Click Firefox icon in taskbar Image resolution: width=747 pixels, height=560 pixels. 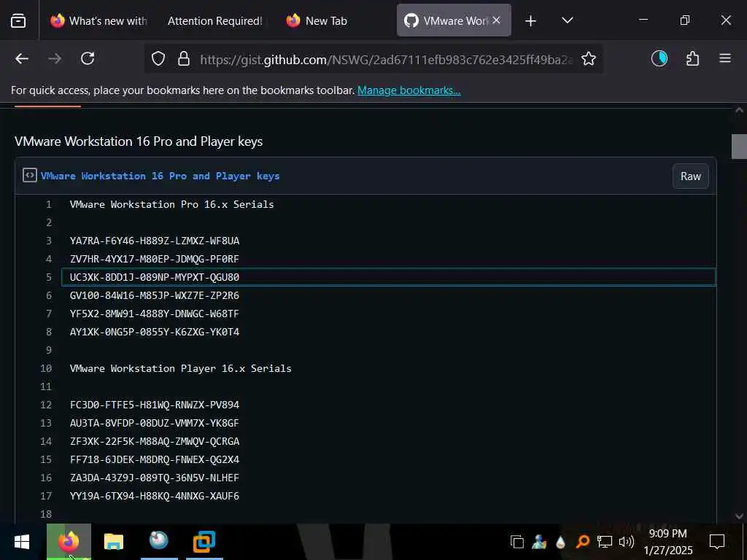tap(69, 542)
